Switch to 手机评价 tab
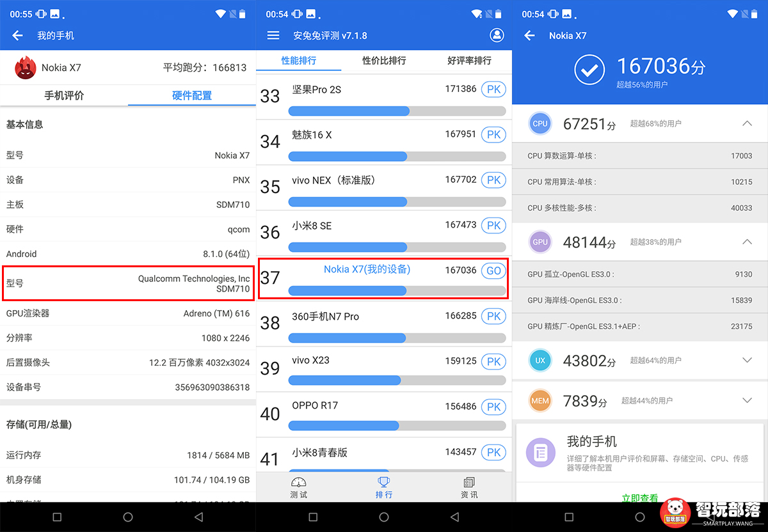Image resolution: width=768 pixels, height=532 pixels. tap(64, 95)
